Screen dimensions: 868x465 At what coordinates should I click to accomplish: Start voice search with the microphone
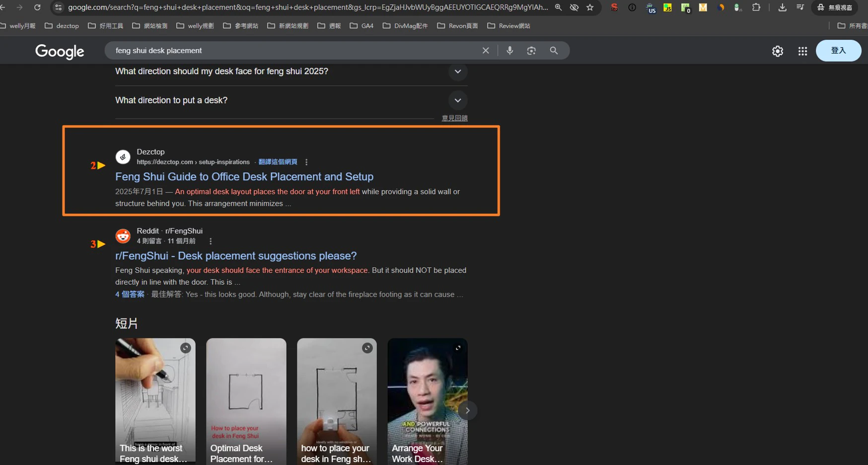click(x=510, y=51)
